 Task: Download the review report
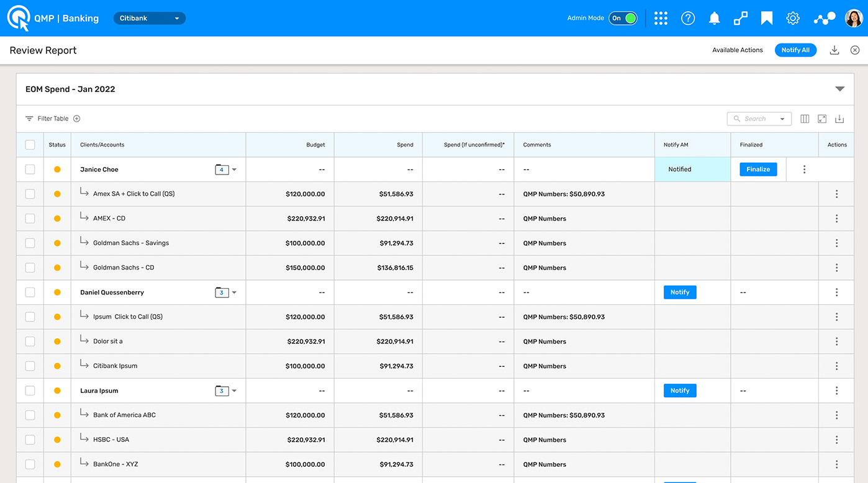click(x=834, y=50)
